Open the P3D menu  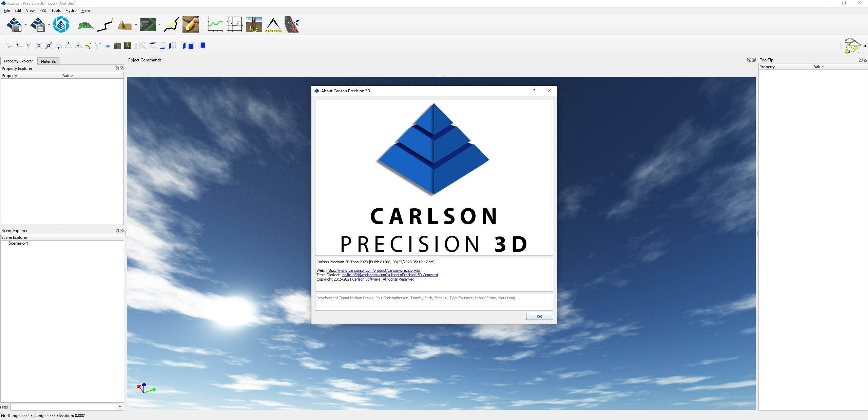point(43,11)
